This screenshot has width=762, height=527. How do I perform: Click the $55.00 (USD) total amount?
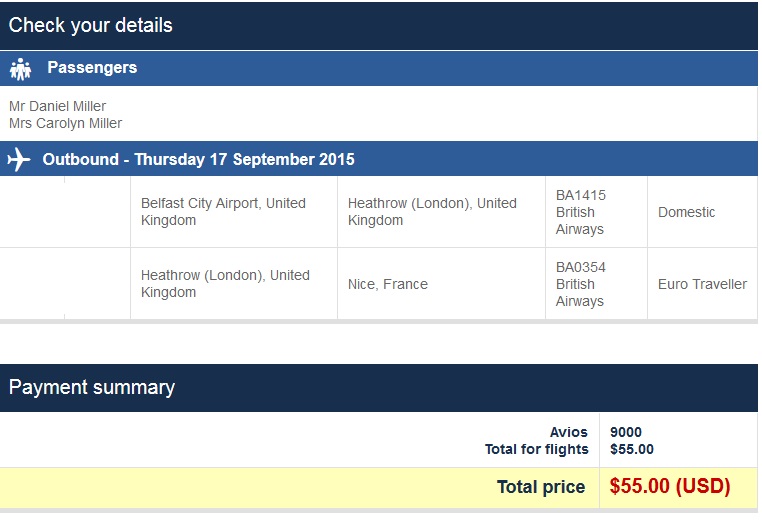pyautogui.click(x=670, y=488)
